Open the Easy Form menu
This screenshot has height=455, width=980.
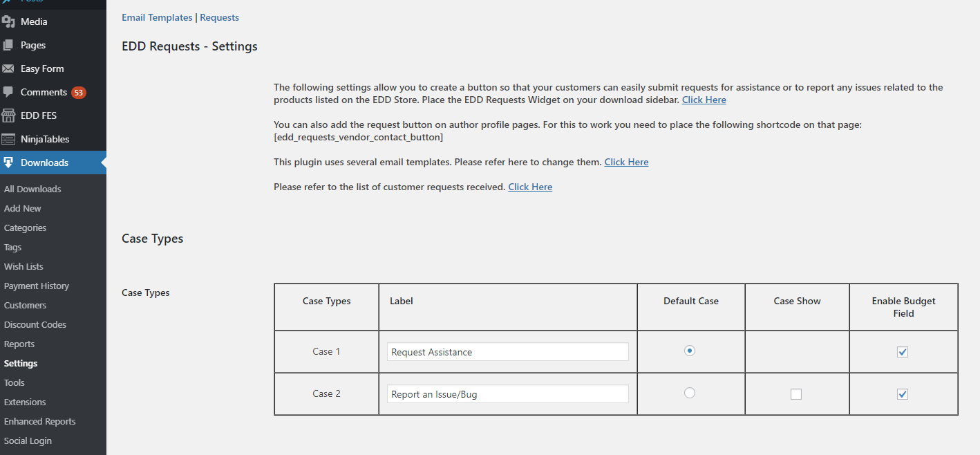pos(53,68)
